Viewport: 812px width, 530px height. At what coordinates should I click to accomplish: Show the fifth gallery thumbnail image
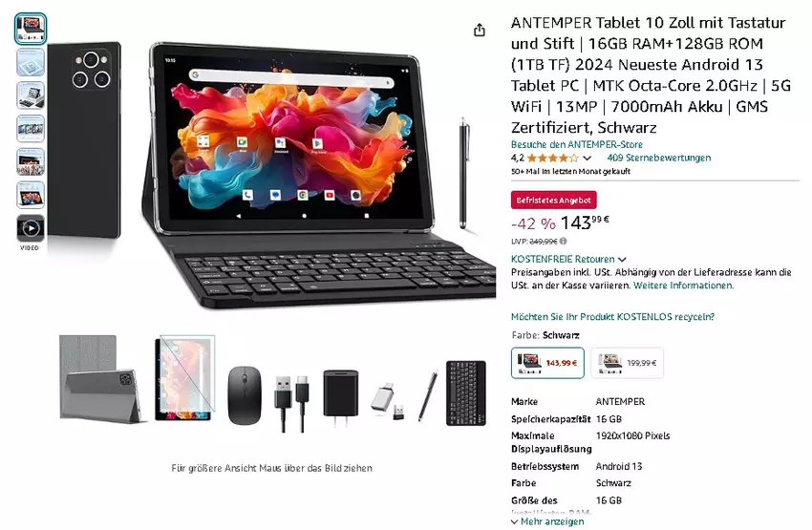click(31, 161)
